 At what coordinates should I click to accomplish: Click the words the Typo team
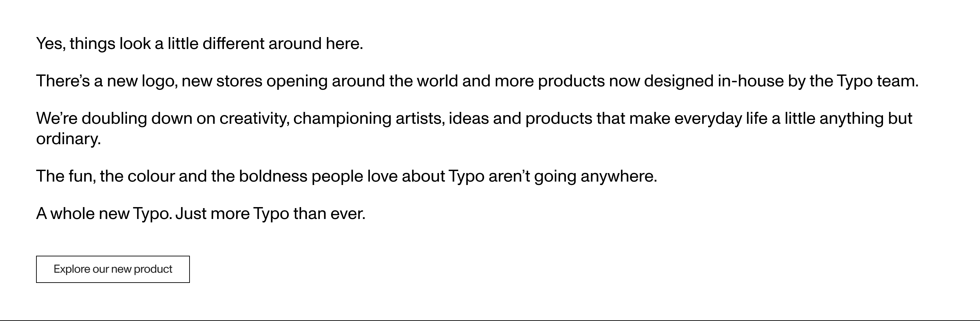875,81
